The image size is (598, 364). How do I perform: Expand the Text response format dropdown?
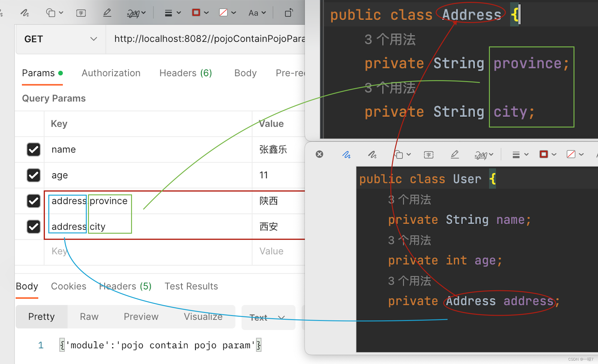pyautogui.click(x=268, y=318)
